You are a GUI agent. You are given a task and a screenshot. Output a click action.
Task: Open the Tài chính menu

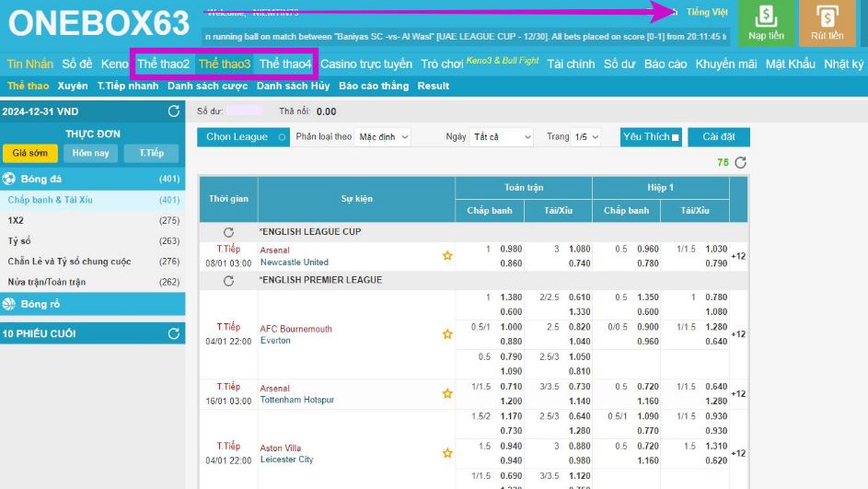click(x=571, y=64)
